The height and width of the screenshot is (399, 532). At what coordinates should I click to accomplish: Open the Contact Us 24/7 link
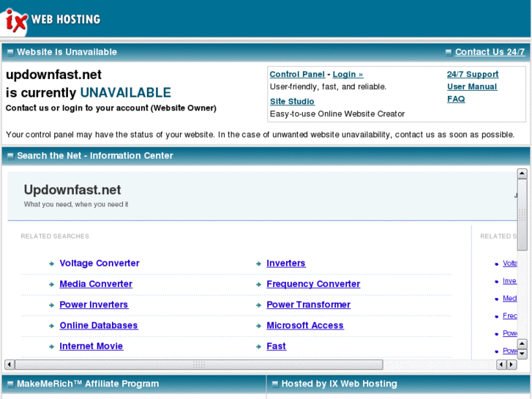490,52
